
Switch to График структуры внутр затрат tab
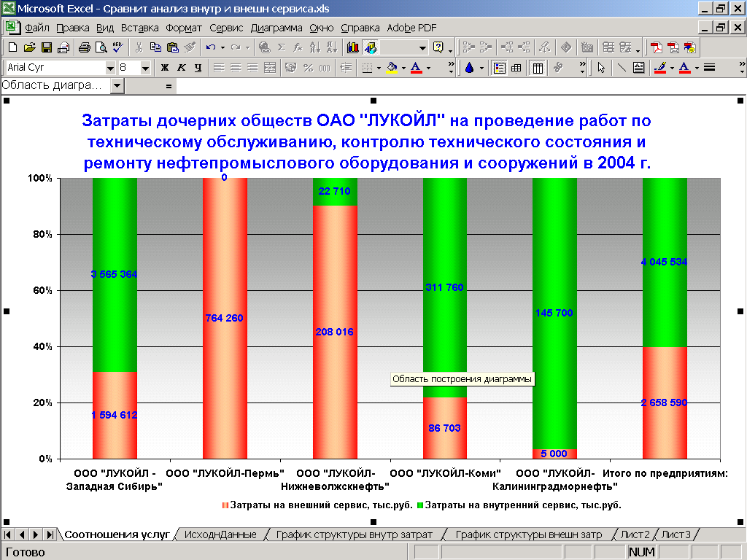tap(355, 534)
